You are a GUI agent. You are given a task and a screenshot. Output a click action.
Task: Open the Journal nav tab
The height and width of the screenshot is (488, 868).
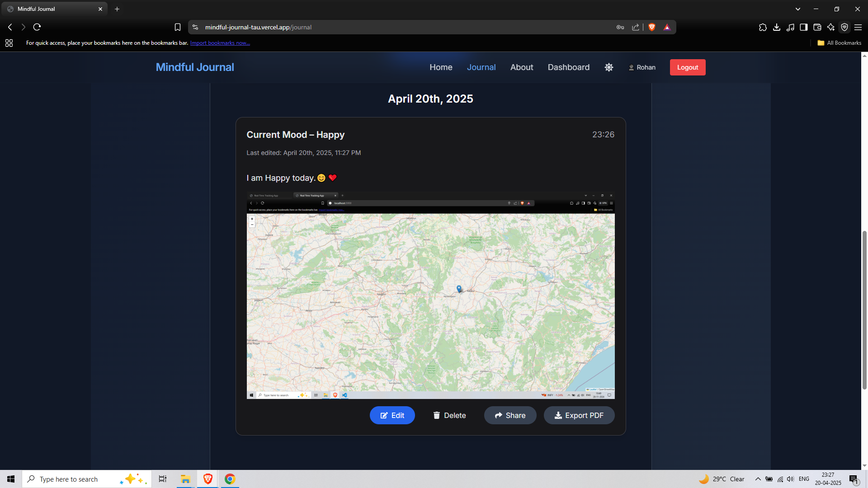click(481, 67)
